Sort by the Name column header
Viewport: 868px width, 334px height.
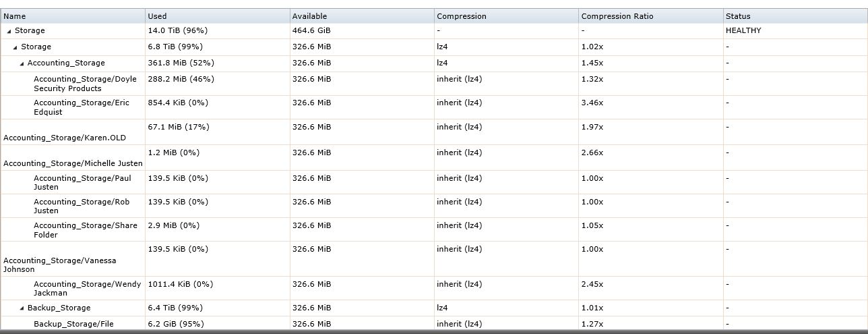point(73,16)
